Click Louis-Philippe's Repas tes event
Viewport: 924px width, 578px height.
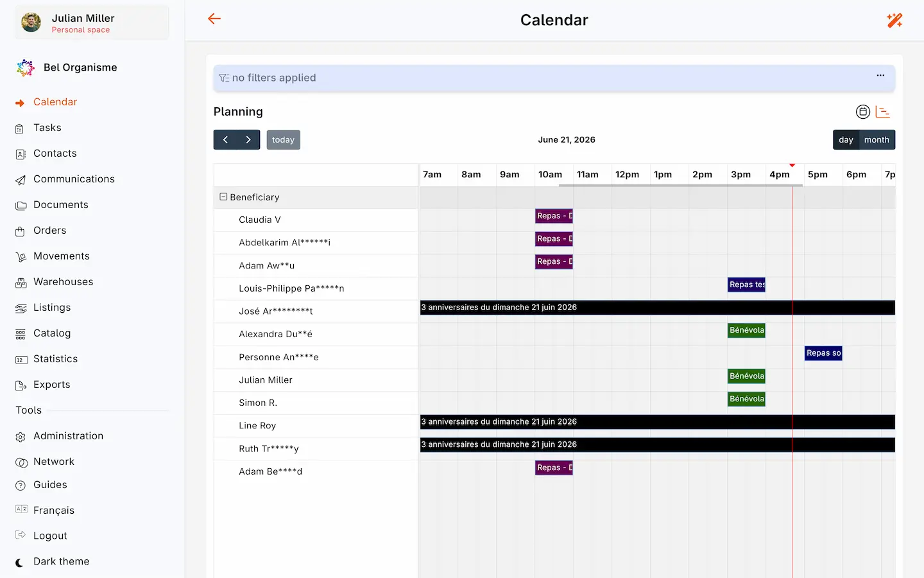[747, 285]
